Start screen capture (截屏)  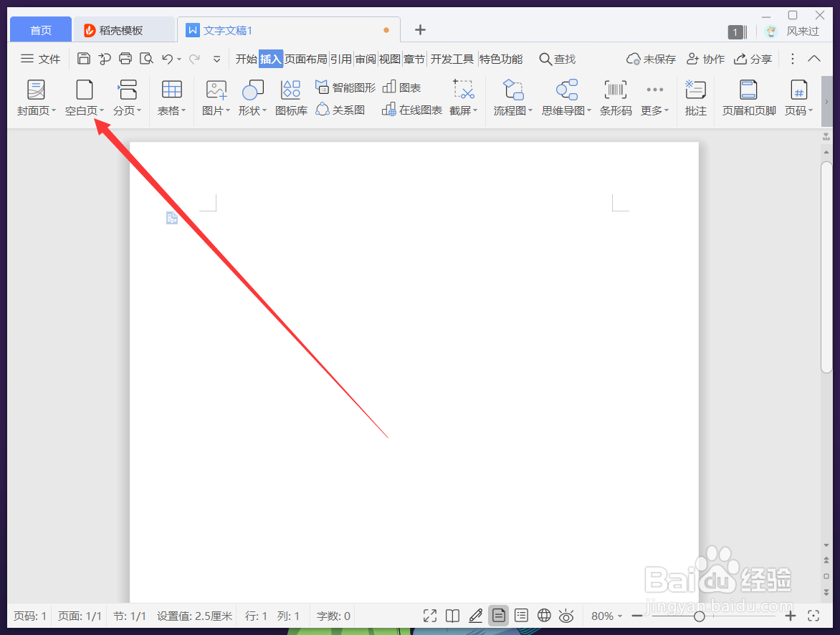463,97
